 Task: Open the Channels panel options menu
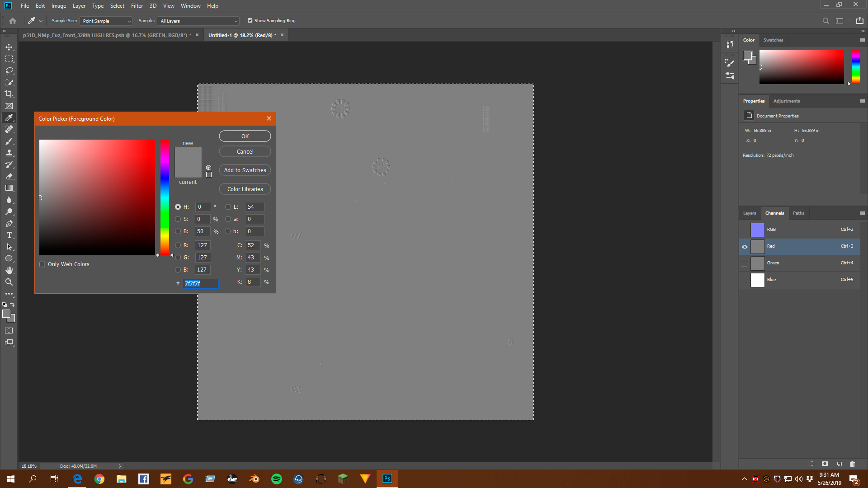[862, 213]
